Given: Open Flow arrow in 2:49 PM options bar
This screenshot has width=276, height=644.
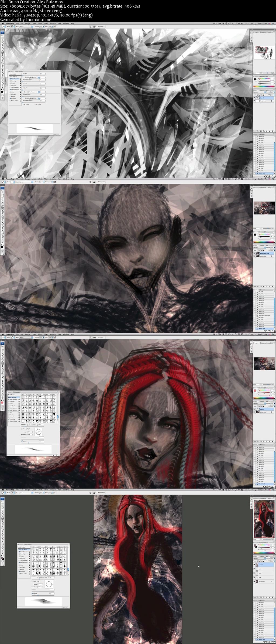Looking at the screenshot, I should tap(52, 26).
